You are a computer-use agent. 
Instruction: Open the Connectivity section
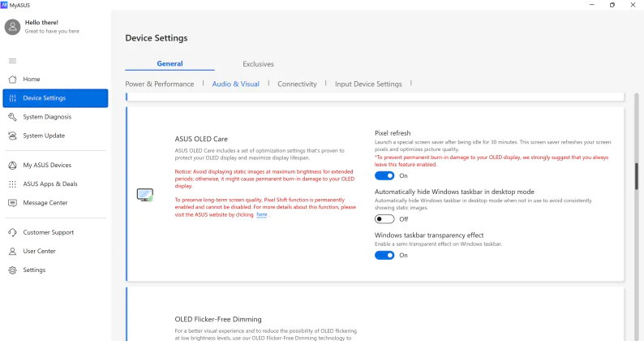coord(297,84)
